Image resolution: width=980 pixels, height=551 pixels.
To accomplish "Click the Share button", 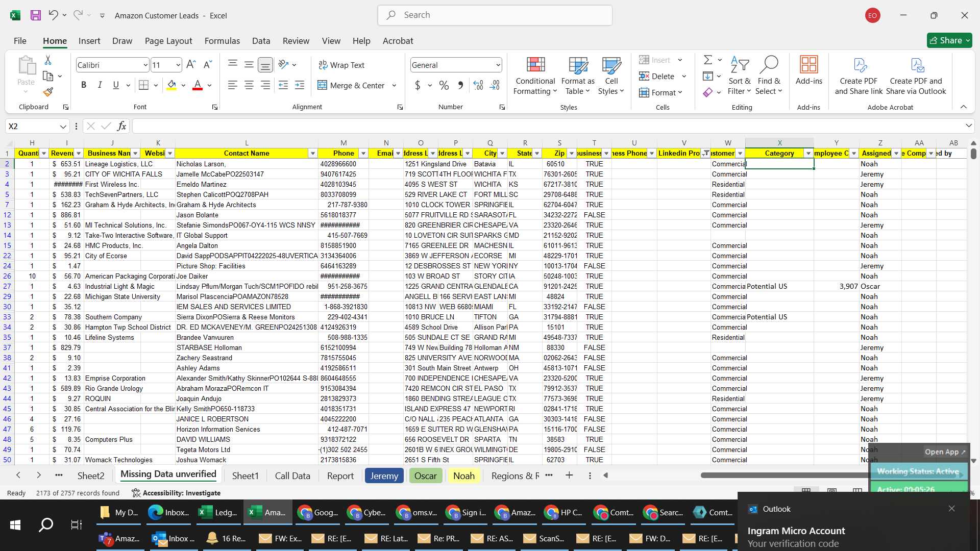I will 949,40.
